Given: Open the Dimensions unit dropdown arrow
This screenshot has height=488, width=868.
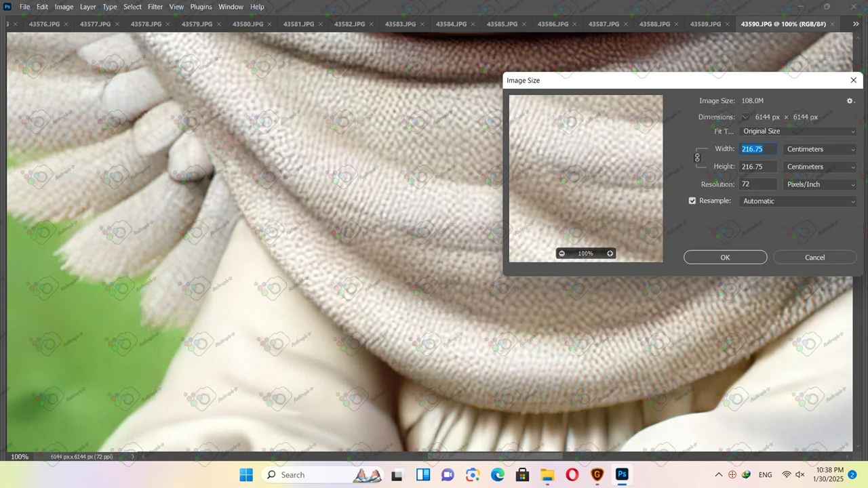Looking at the screenshot, I should (x=745, y=117).
